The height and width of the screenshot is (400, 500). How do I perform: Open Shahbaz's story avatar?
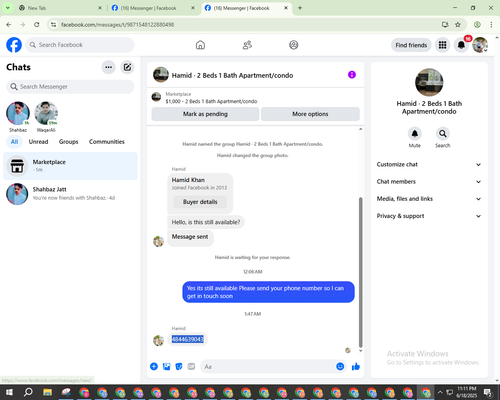(x=18, y=113)
